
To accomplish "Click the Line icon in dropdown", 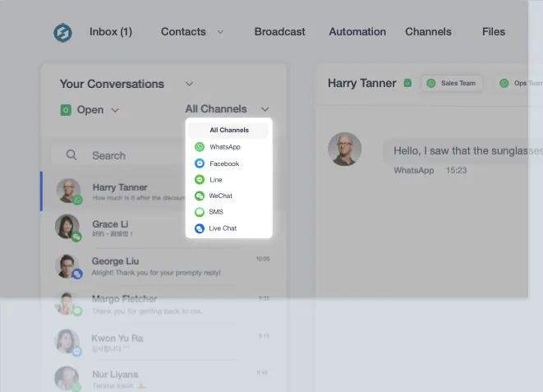I will click(200, 179).
